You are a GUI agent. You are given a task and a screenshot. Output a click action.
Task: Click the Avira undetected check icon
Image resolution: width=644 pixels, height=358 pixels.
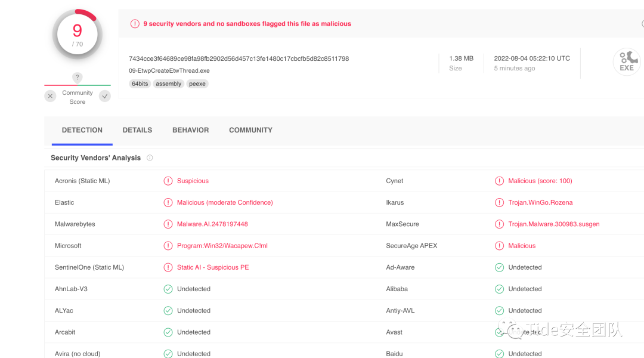(168, 353)
